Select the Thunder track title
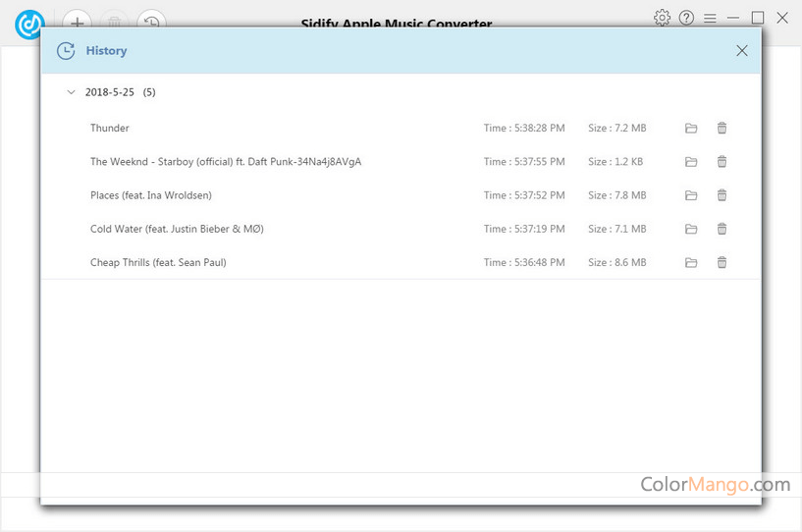Viewport: 802px width, 532px height. pos(110,129)
